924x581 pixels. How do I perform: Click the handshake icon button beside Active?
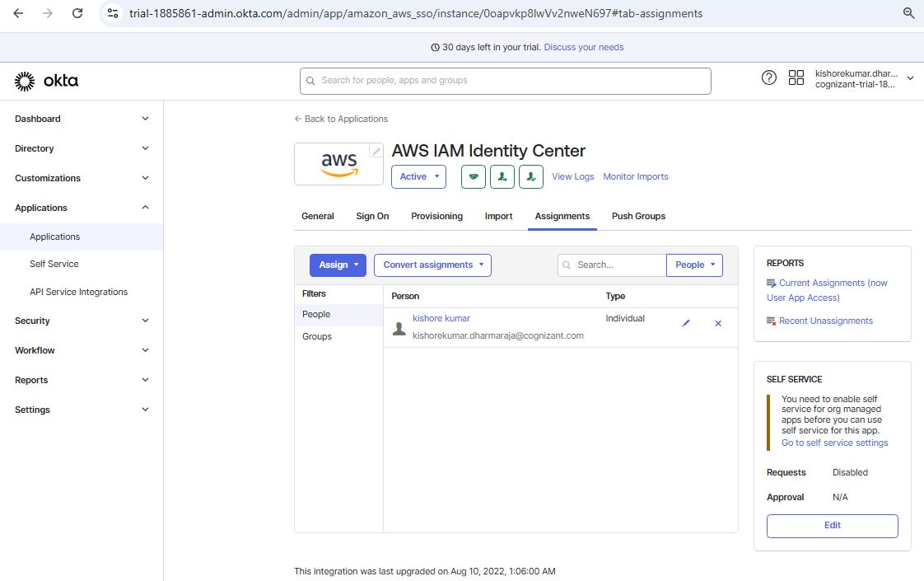click(x=473, y=176)
